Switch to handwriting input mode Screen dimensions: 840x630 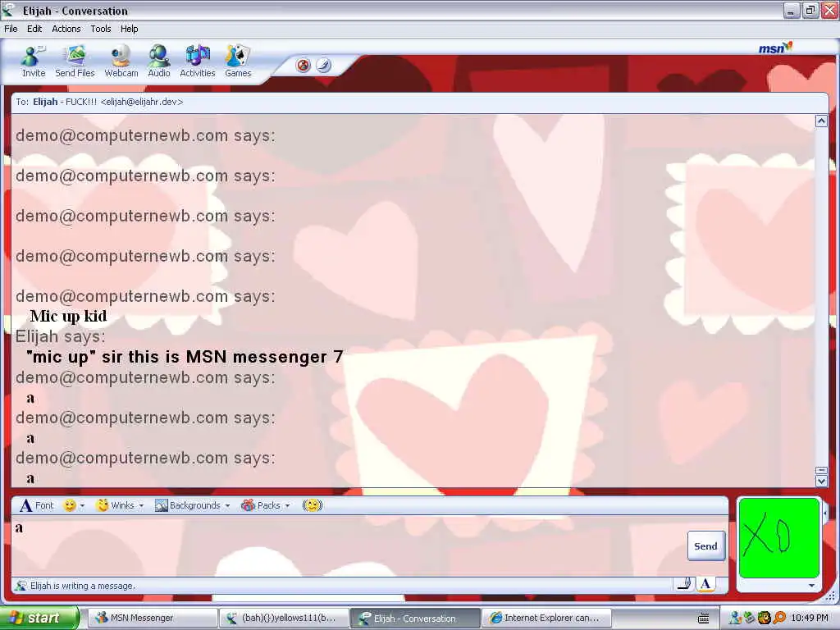(684, 584)
